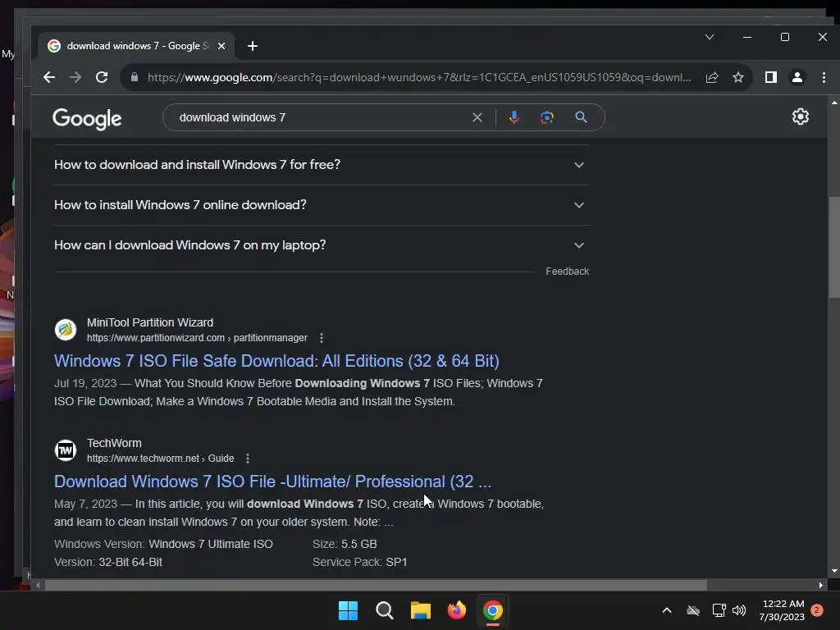This screenshot has width=840, height=630.
Task: Open clock and date in taskbar
Action: point(782,610)
